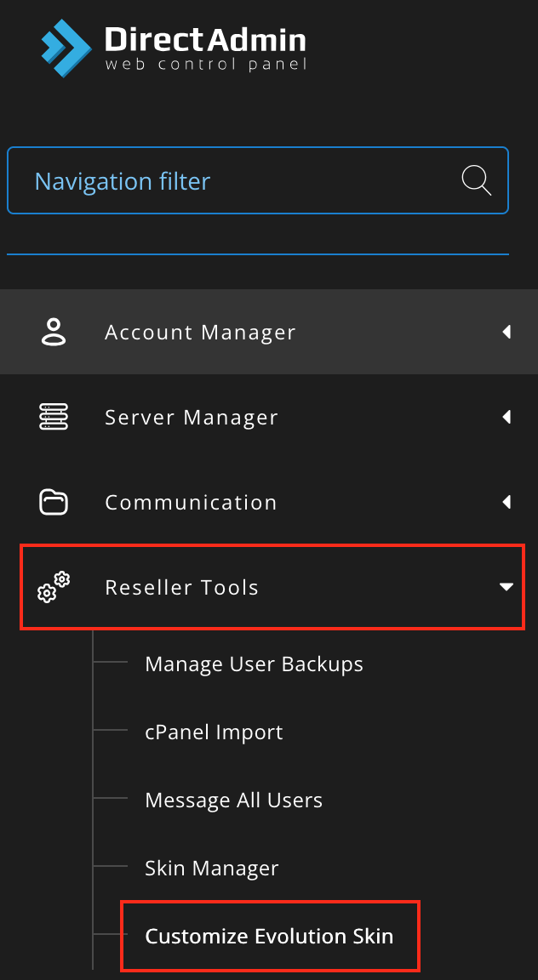Open the Server Manager menu
The height and width of the screenshot is (980, 538).
(269, 417)
